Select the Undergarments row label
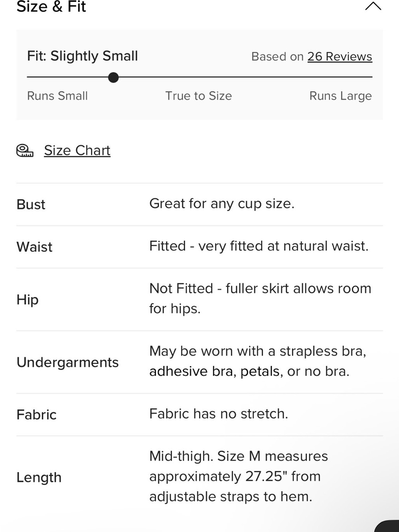The width and height of the screenshot is (399, 532). point(67,362)
